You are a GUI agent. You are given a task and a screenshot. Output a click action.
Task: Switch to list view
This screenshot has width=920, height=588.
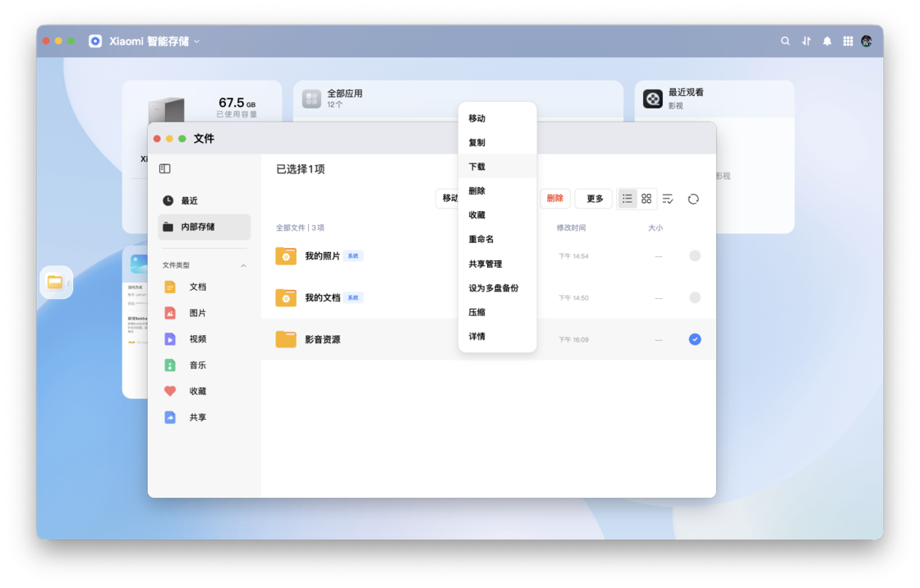coord(628,199)
